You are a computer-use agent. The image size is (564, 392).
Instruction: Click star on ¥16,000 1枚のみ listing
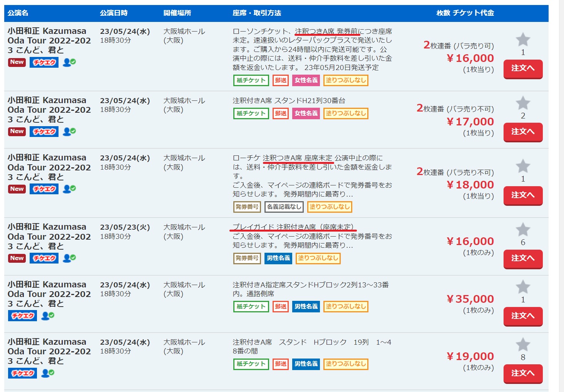[x=523, y=229]
